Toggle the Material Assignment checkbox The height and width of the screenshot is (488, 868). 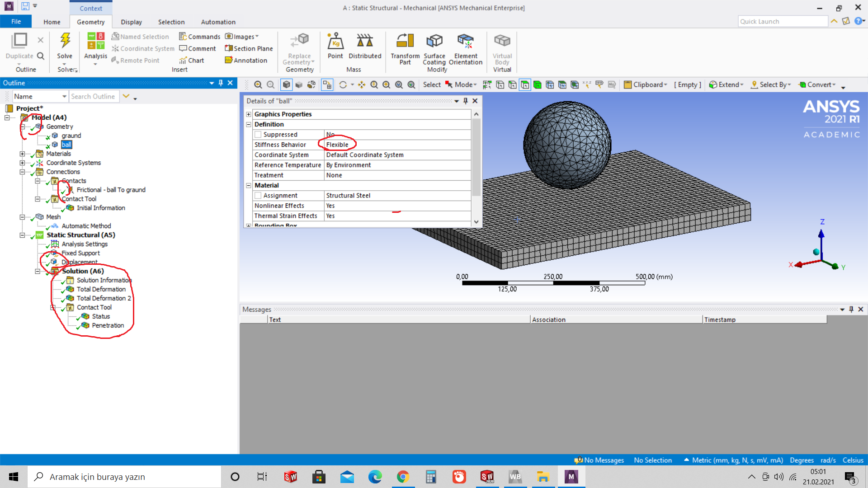258,196
